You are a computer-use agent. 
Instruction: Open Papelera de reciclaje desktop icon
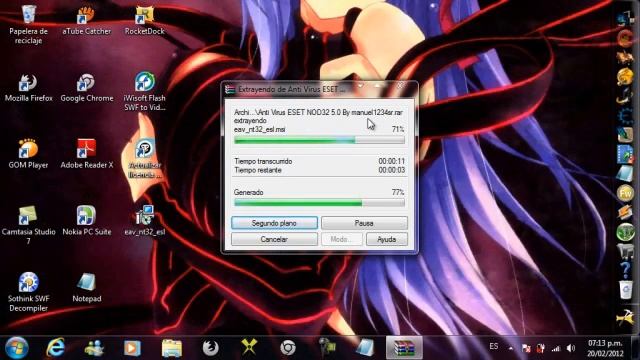[x=28, y=24]
